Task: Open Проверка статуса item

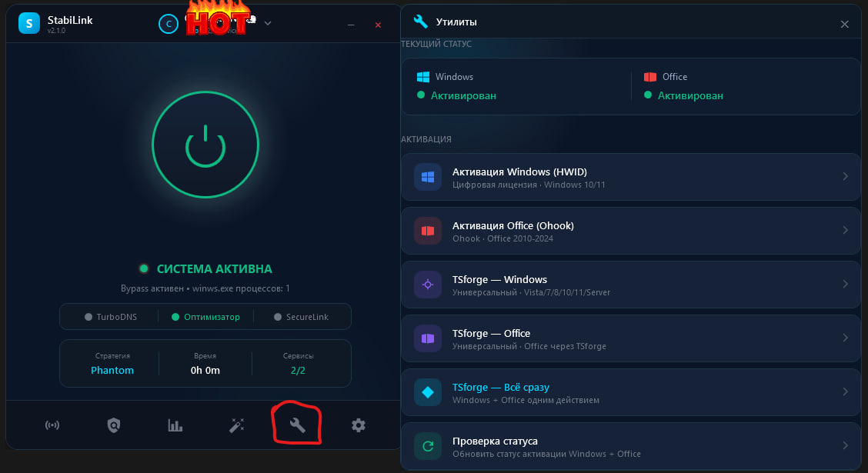Action: [x=630, y=446]
